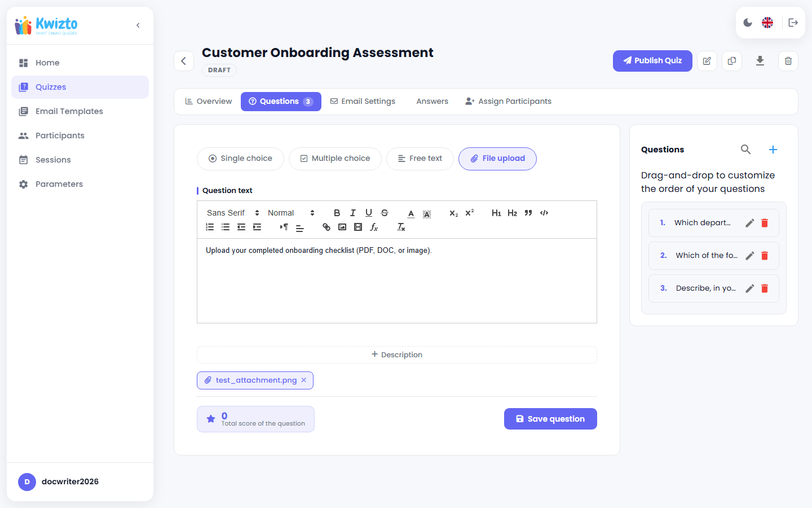Open the language selector flag
Viewport: 812px width, 508px height.
(x=767, y=23)
